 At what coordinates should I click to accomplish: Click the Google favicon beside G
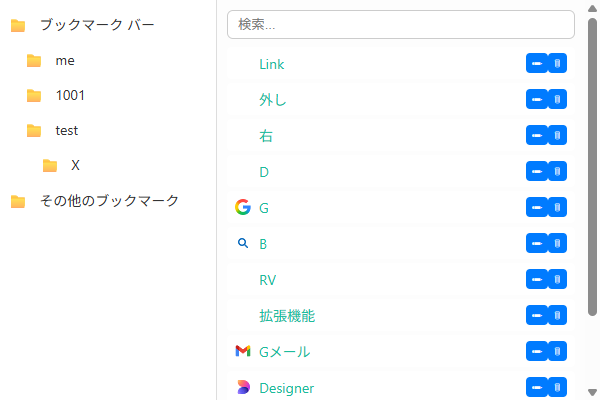[242, 208]
